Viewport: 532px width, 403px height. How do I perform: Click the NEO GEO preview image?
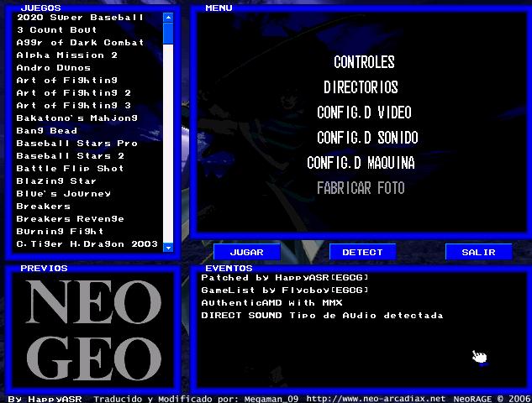pos(93,330)
